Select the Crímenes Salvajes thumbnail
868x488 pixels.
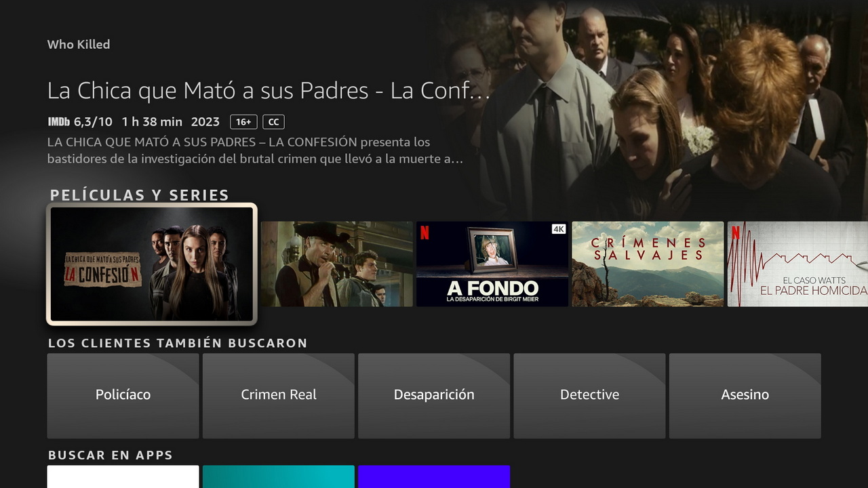point(648,264)
